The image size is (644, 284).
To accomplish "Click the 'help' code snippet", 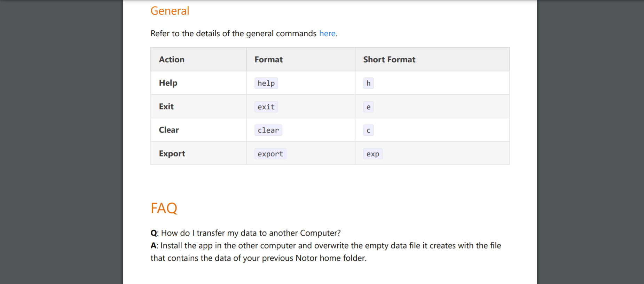I will [x=266, y=83].
